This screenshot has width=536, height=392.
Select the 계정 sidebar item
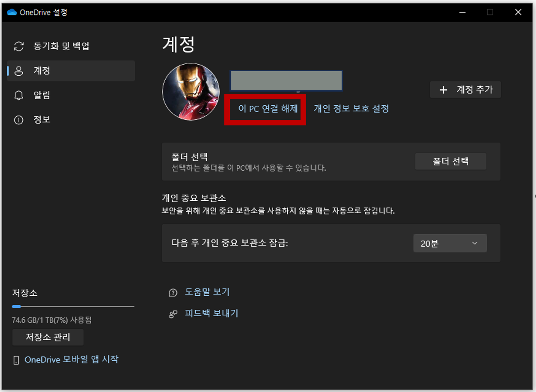click(x=71, y=71)
